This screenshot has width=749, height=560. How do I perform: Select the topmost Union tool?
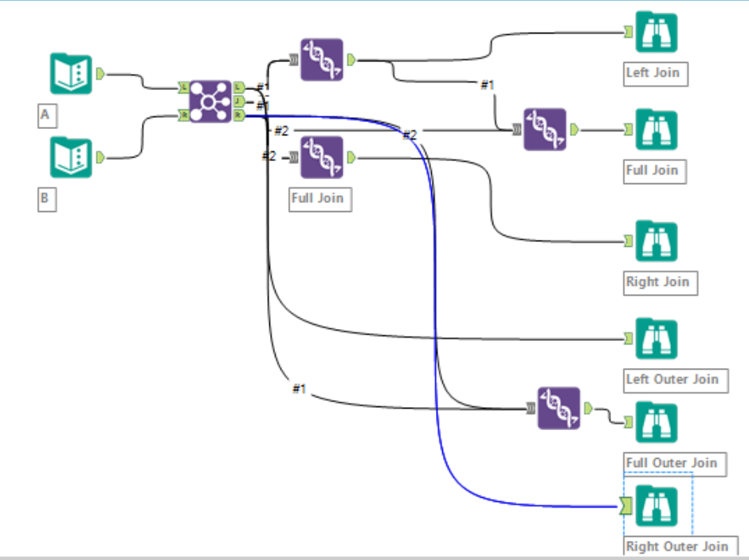pyautogui.click(x=321, y=57)
